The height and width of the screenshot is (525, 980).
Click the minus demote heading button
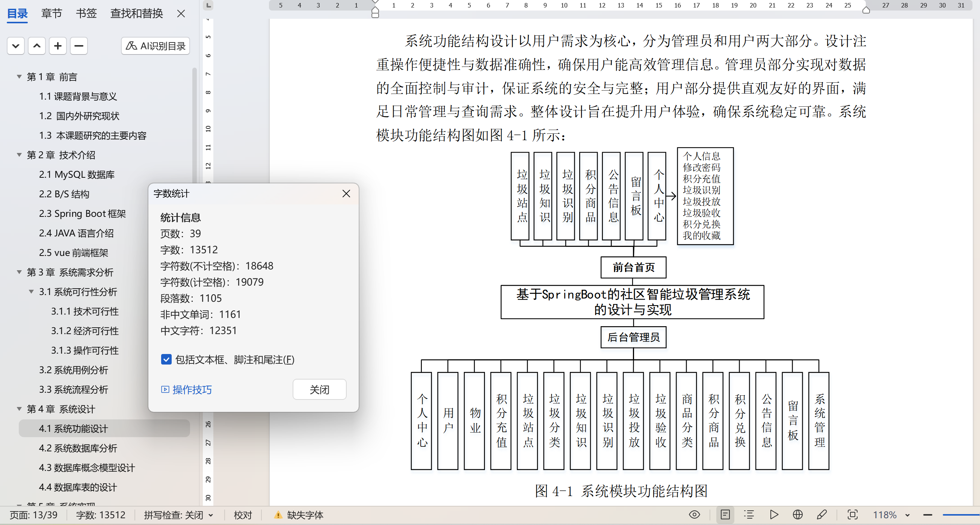click(x=79, y=46)
